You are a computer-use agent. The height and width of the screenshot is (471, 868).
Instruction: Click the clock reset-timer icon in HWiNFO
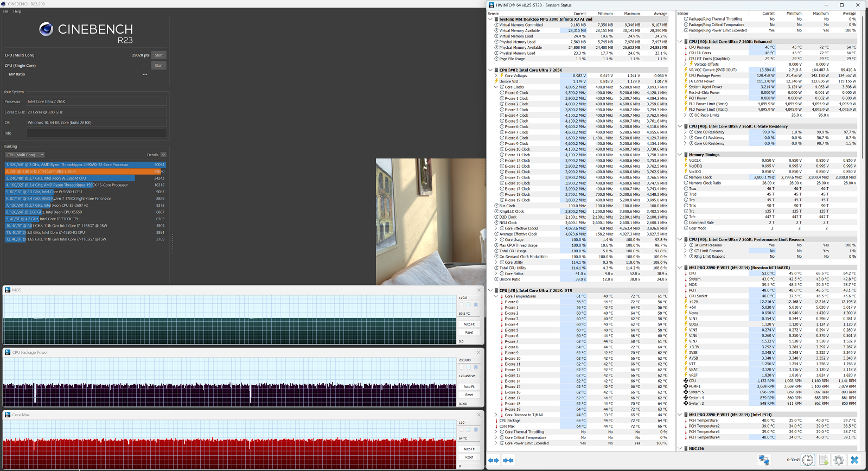coord(808,460)
